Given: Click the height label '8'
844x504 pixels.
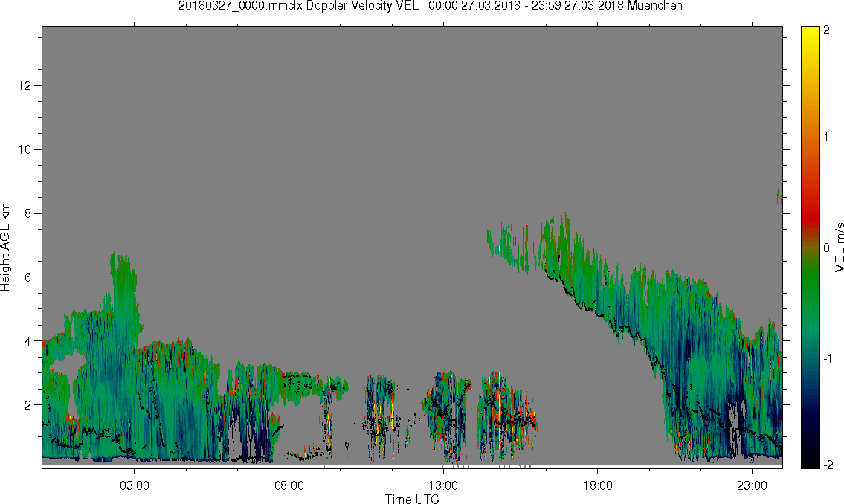Looking at the screenshot, I should click(x=28, y=213).
